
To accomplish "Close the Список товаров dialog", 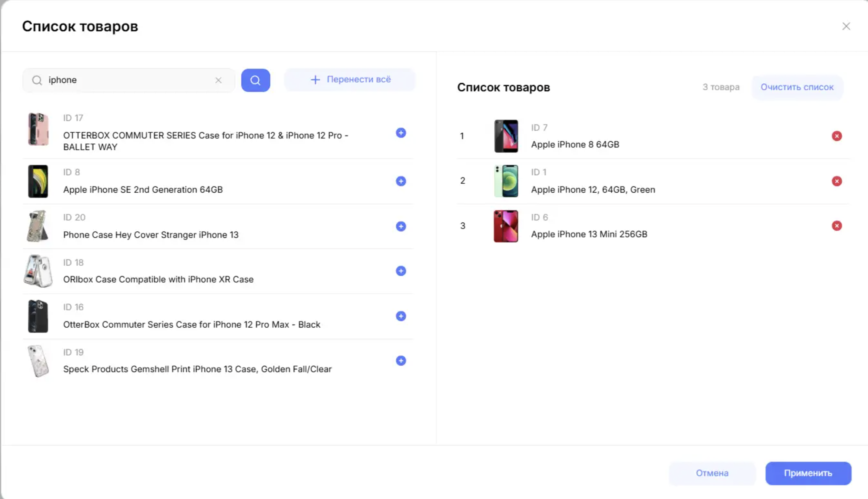I will (846, 26).
